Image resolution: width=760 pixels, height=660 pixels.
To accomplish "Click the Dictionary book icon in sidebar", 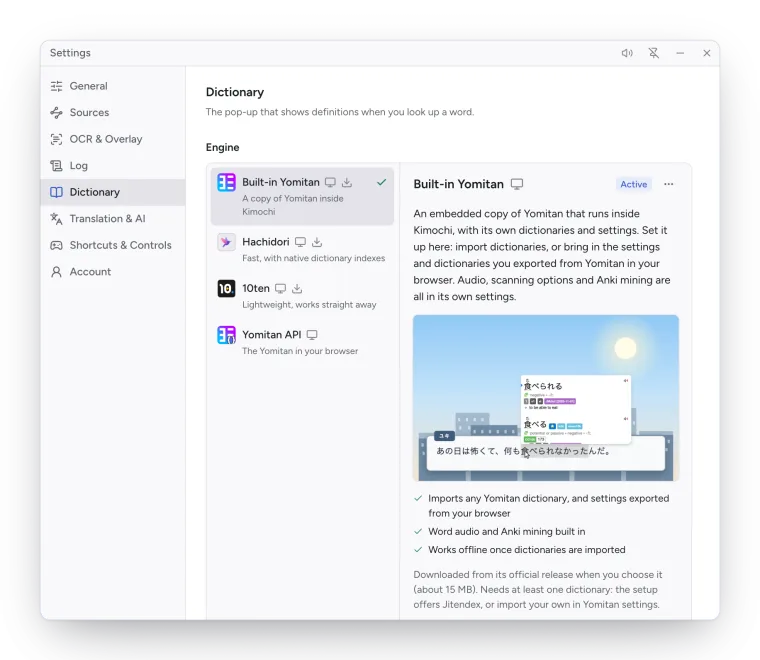I will tap(56, 192).
